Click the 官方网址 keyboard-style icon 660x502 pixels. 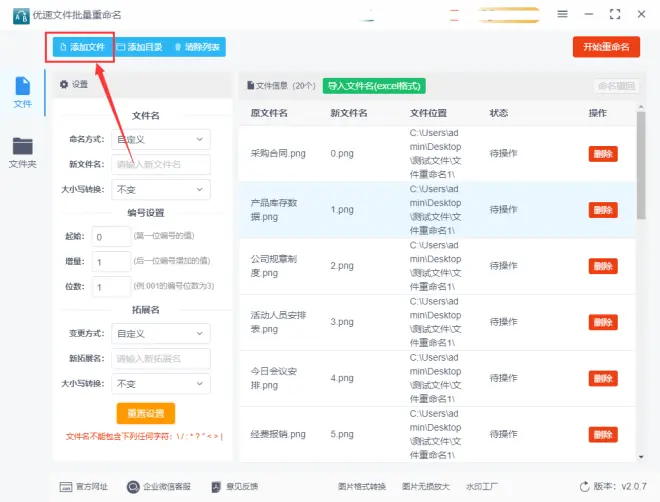click(66, 487)
